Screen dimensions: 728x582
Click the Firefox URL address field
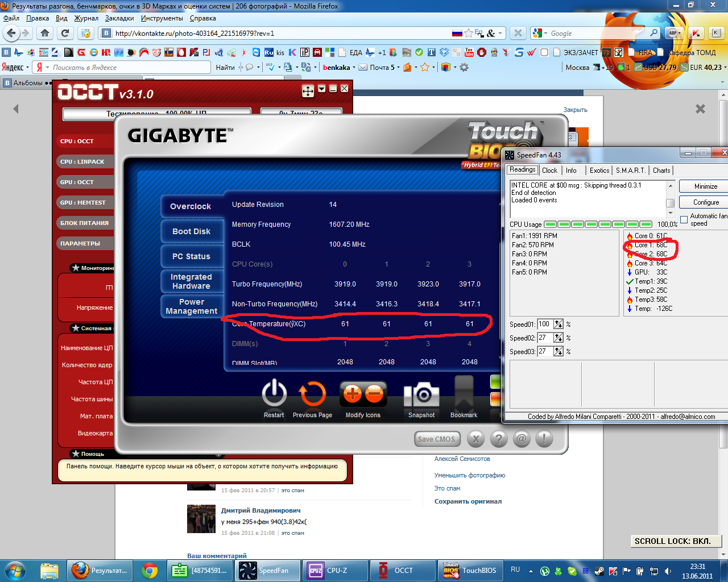coord(279,34)
